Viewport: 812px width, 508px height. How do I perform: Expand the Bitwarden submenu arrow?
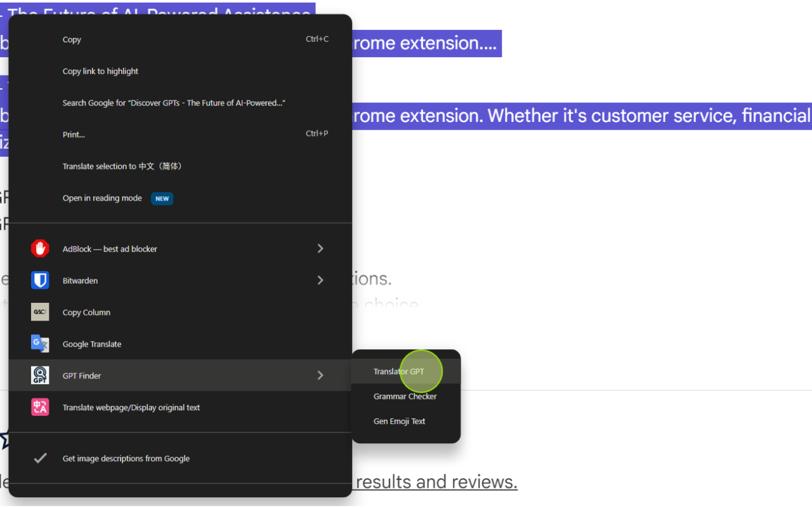click(320, 280)
